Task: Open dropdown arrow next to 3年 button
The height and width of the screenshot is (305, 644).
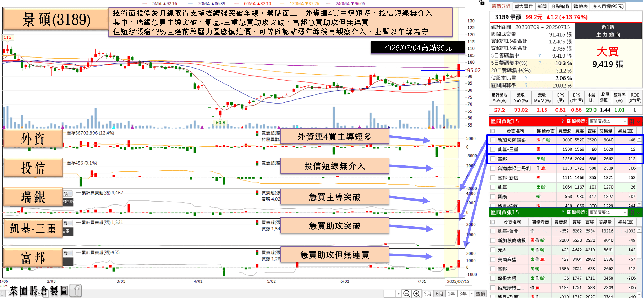Action: click(471, 294)
